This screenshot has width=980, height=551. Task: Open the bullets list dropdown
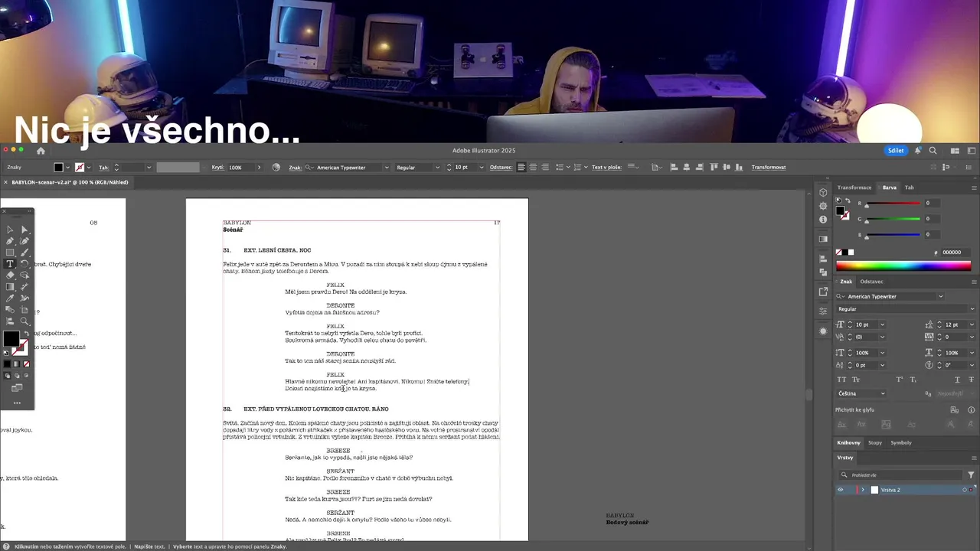pyautogui.click(x=568, y=167)
